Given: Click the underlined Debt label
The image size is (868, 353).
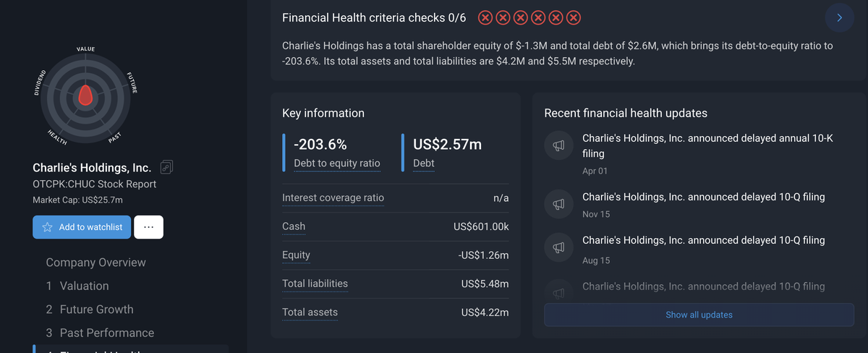Looking at the screenshot, I should coord(424,163).
